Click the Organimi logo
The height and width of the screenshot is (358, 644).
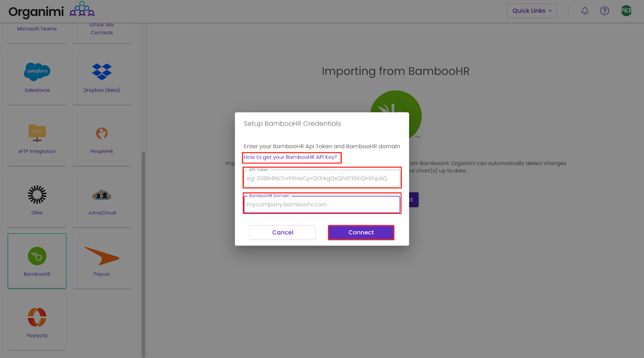[x=52, y=10]
